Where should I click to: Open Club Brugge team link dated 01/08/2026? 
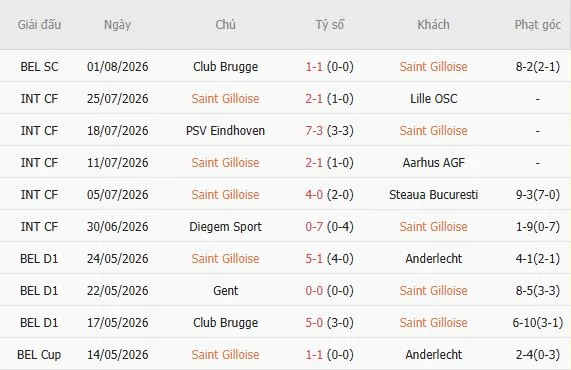point(225,67)
